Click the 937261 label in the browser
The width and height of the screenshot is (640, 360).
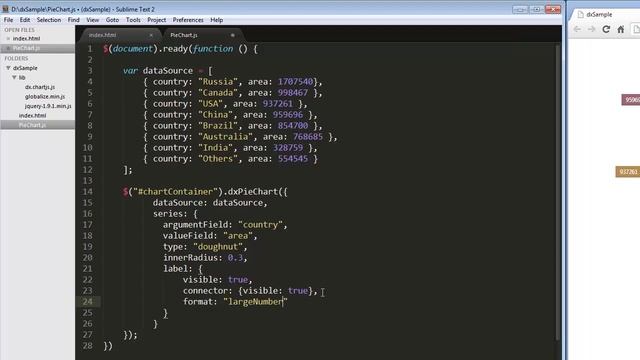(x=628, y=171)
